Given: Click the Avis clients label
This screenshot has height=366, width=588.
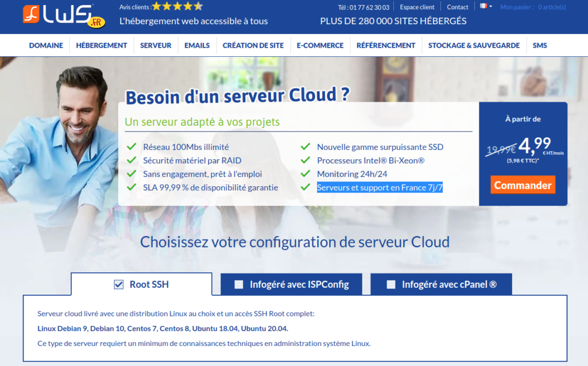Looking at the screenshot, I should point(136,7).
